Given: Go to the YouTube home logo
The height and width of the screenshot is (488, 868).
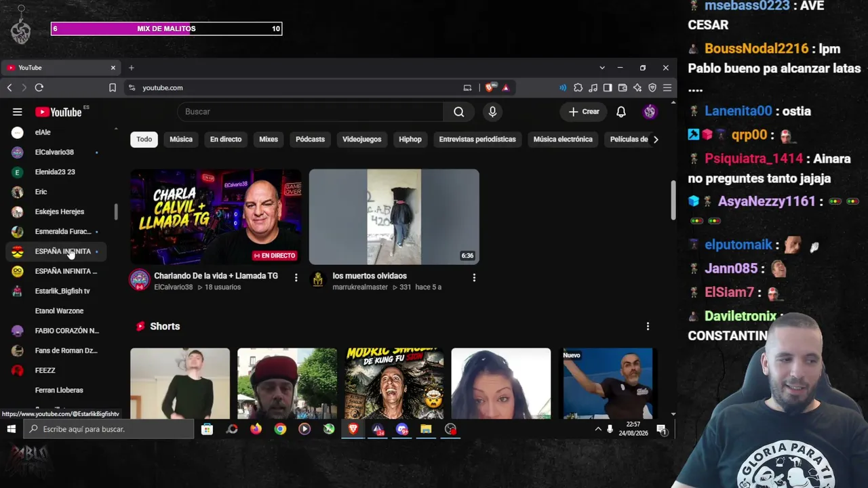Looking at the screenshot, I should tap(58, 112).
